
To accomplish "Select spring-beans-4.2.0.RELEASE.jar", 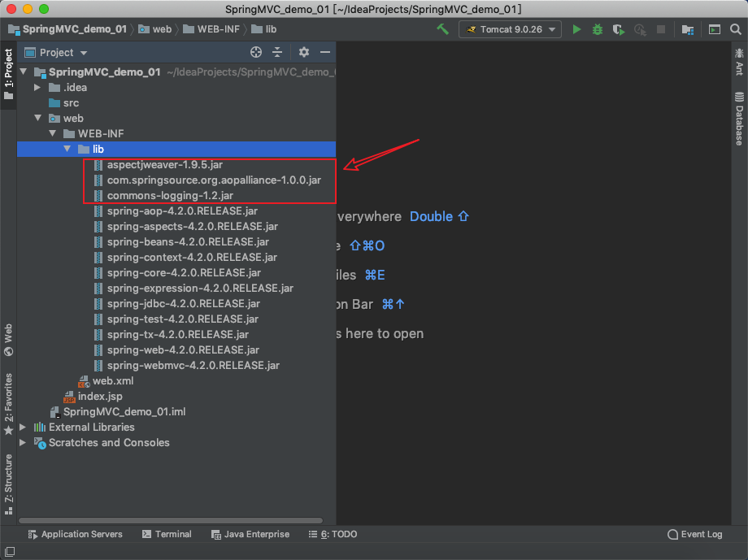I will click(x=188, y=241).
